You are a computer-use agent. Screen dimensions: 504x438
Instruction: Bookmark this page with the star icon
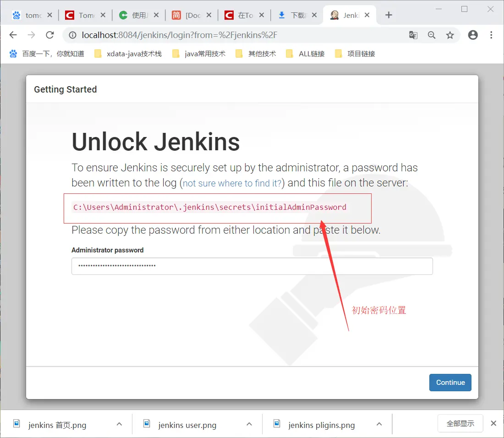[449, 35]
